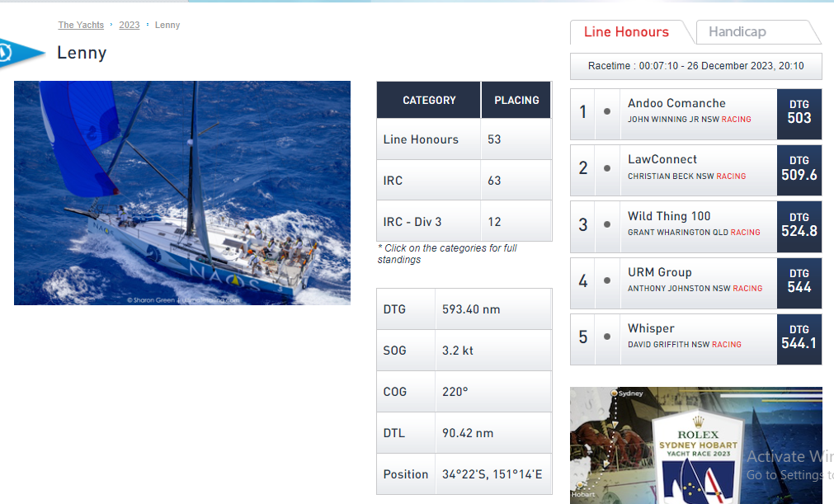Select the placing value 12

pyautogui.click(x=494, y=222)
